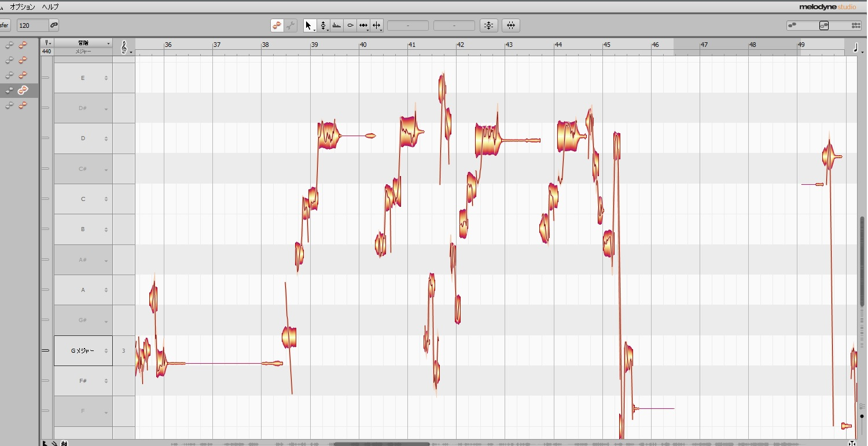Open the 音階 scale dropdown
This screenshot has width=868, height=446.
click(x=83, y=43)
